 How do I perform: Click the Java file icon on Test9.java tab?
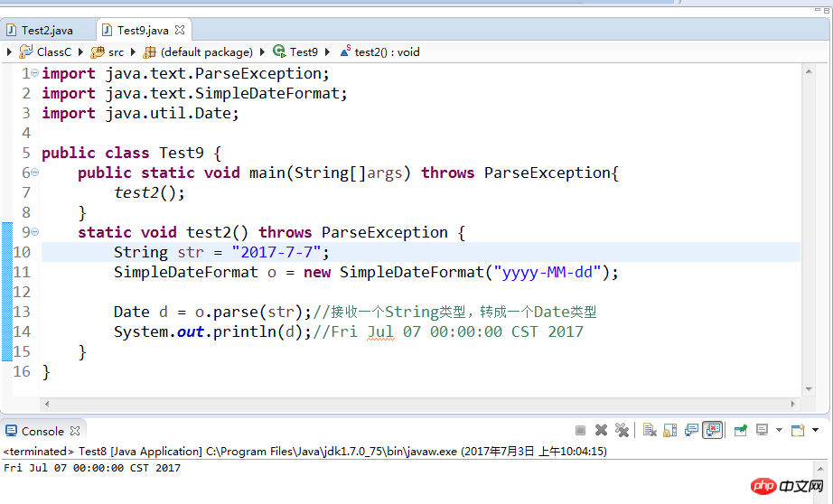(x=107, y=31)
